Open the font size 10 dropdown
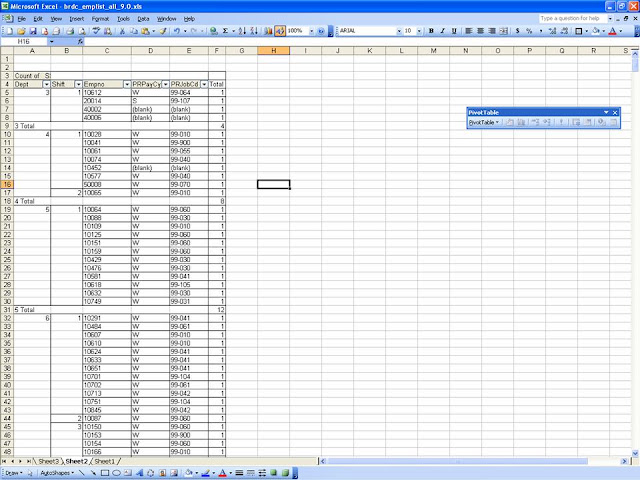The image size is (640, 480). click(x=419, y=31)
